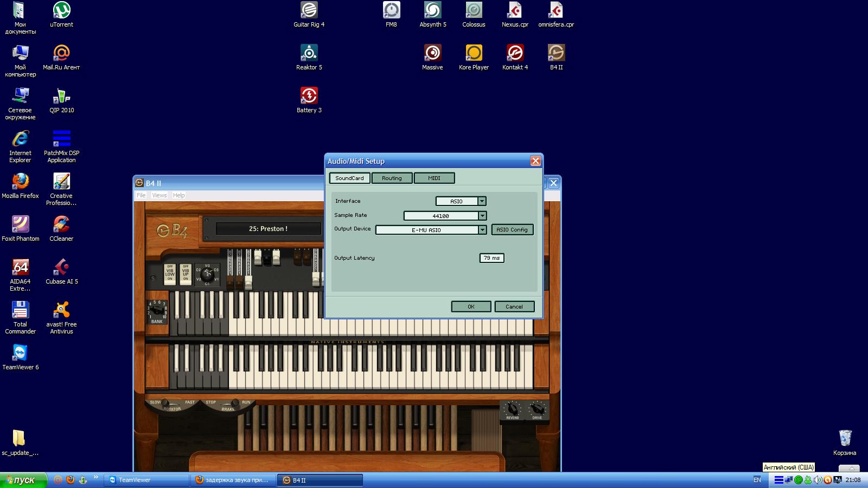Cancel the Audio/Midi Setup dialog
The image size is (868, 488).
click(x=514, y=307)
